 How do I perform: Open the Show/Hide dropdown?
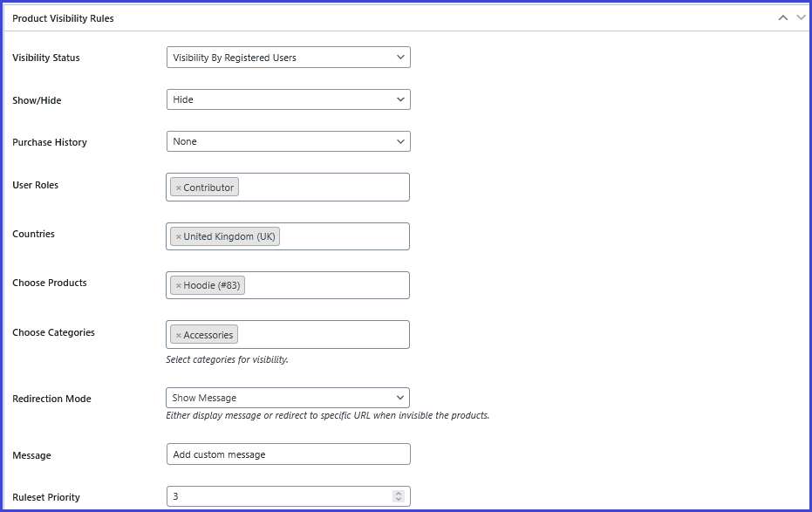point(289,99)
